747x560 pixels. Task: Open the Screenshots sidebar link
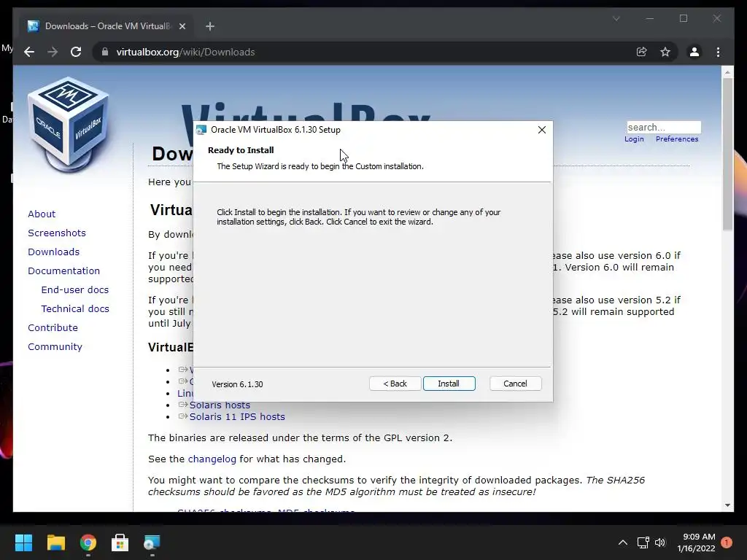tap(57, 233)
